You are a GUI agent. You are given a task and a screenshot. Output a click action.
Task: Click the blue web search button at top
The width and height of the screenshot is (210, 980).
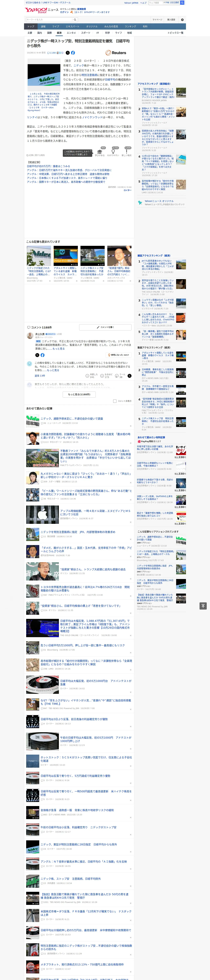point(182,3)
